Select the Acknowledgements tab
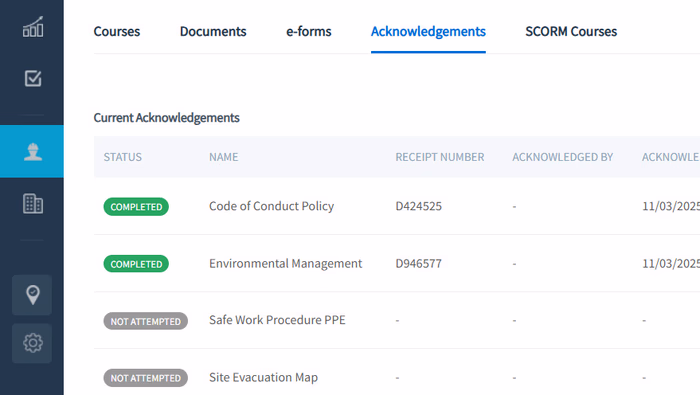 pos(428,31)
